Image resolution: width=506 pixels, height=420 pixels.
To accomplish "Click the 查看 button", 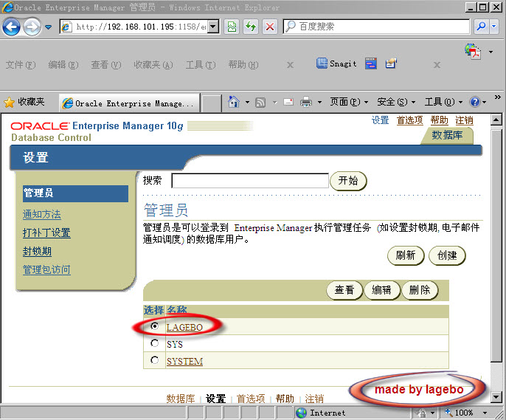I will (344, 290).
